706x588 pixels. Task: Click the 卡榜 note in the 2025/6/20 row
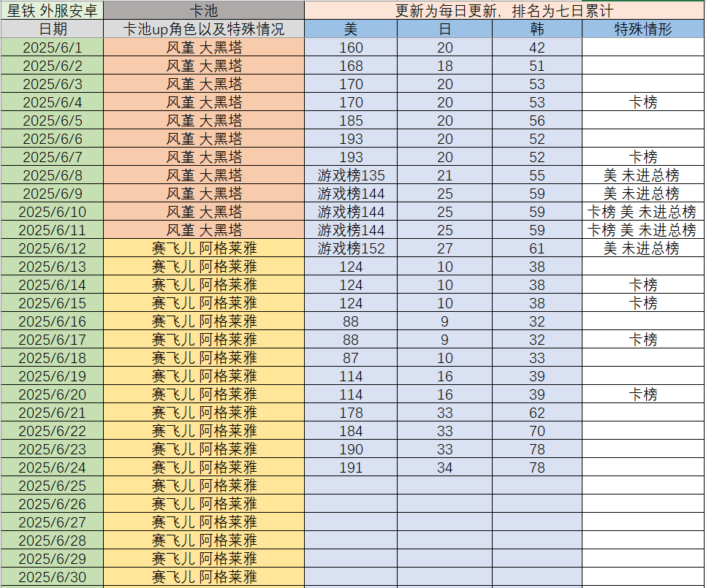643,394
